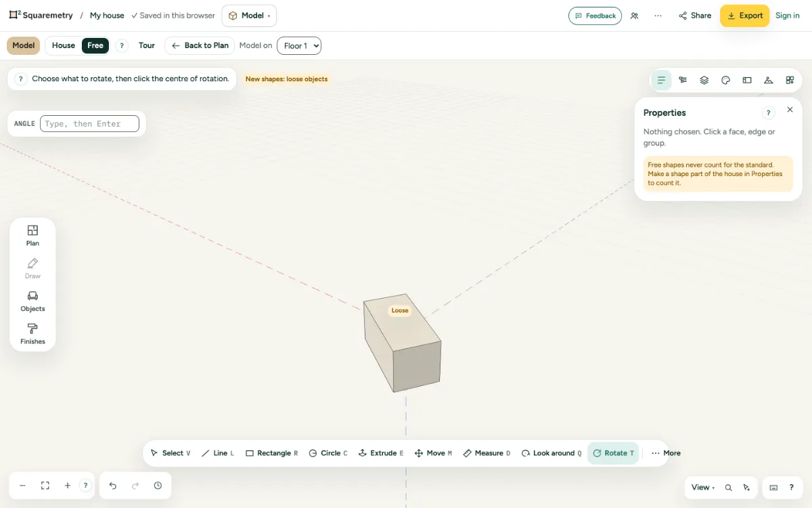Open the color palette panel icon

click(x=726, y=80)
